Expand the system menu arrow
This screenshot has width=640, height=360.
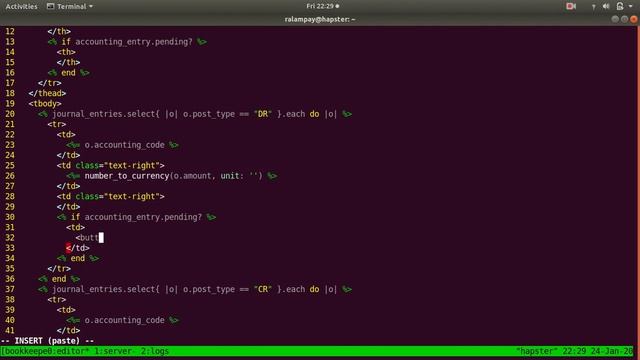click(631, 6)
